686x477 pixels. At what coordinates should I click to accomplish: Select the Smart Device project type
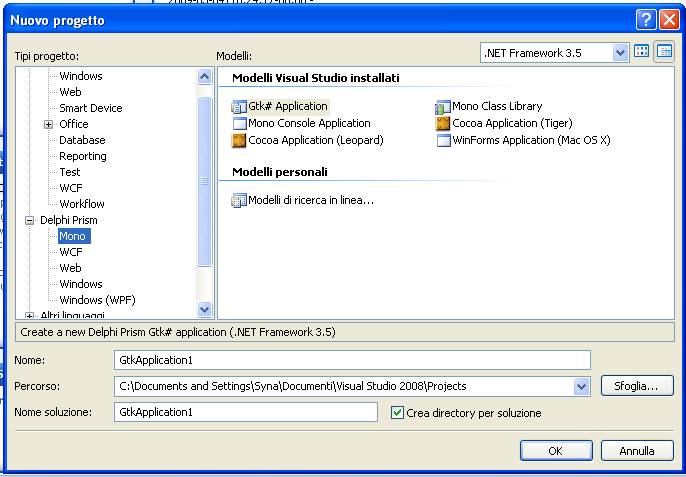point(91,108)
